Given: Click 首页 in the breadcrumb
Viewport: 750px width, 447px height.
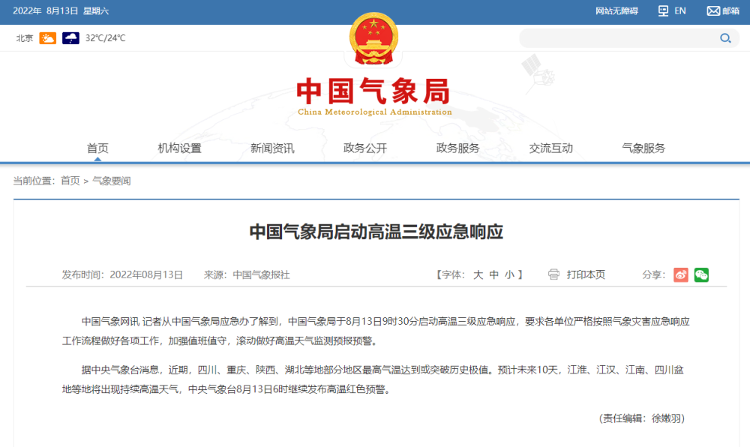Looking at the screenshot, I should [70, 181].
